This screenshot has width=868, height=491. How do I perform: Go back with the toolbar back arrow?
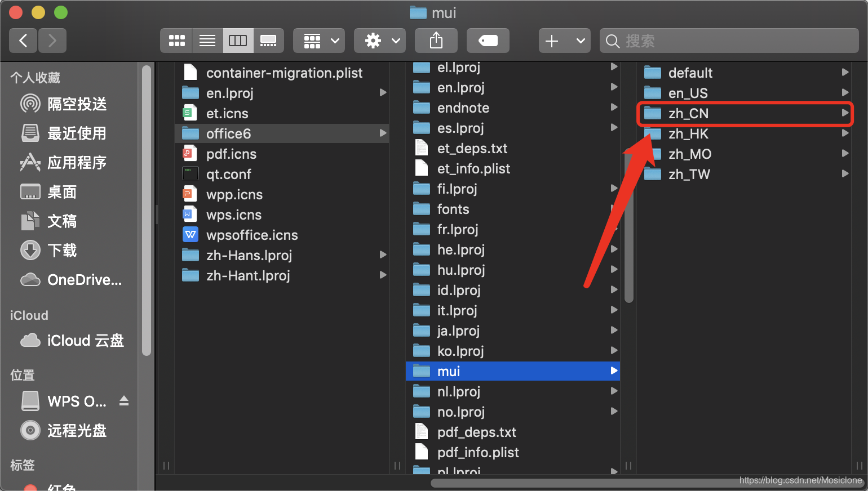pyautogui.click(x=23, y=41)
